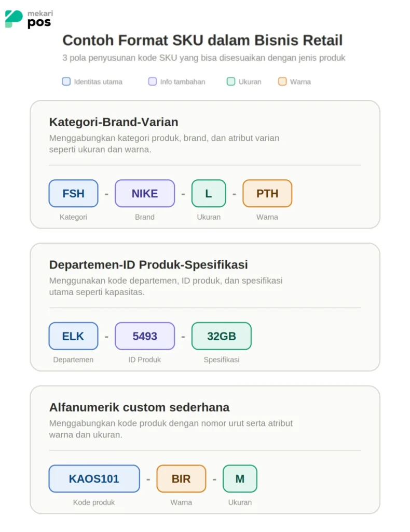Click the orange Warna legend swatch
The height and width of the screenshot is (532, 410).
click(x=282, y=82)
